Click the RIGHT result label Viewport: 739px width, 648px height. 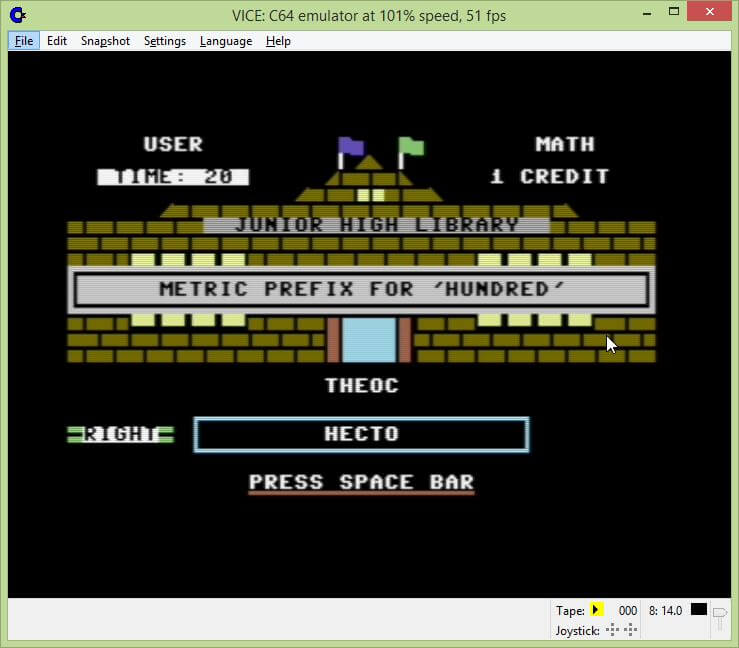click(121, 434)
